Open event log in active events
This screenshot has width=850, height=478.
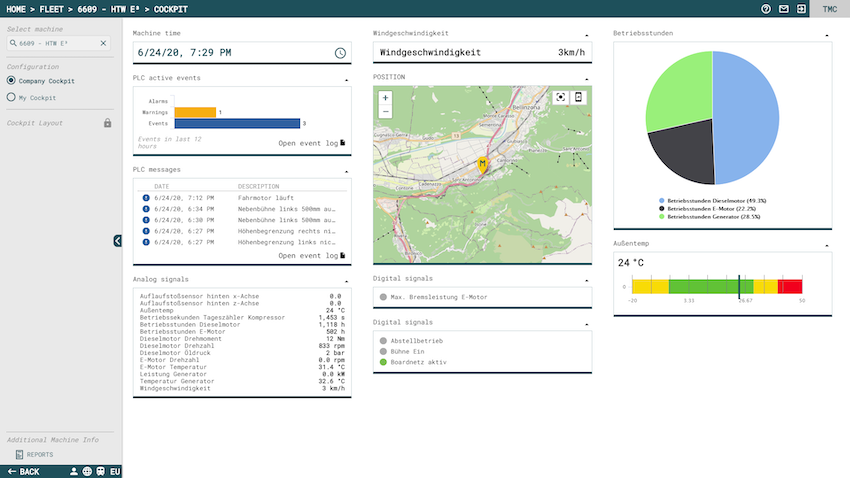312,143
